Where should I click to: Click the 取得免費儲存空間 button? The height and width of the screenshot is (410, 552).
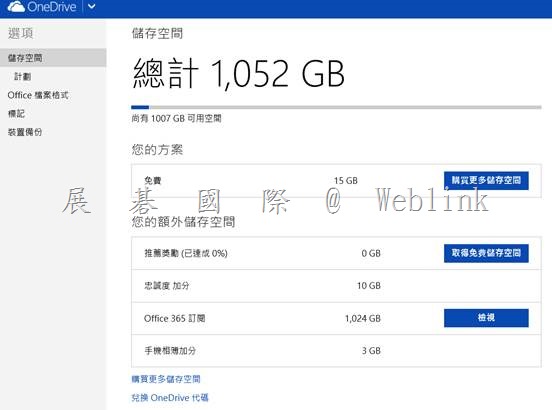click(x=486, y=253)
